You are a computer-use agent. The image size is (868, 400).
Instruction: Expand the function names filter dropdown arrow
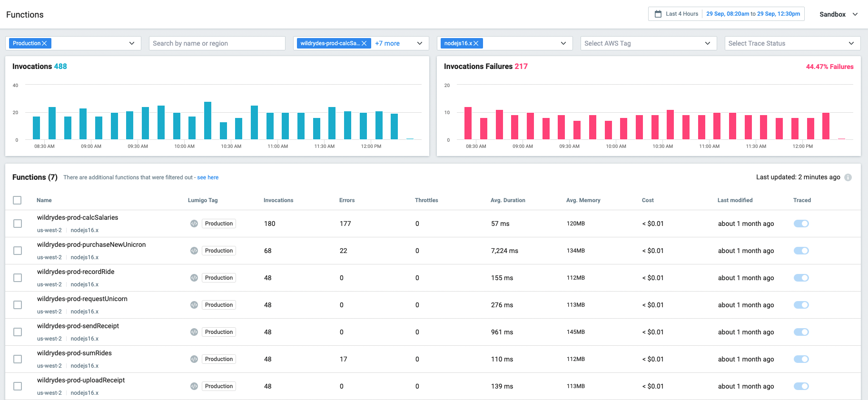pyautogui.click(x=420, y=43)
